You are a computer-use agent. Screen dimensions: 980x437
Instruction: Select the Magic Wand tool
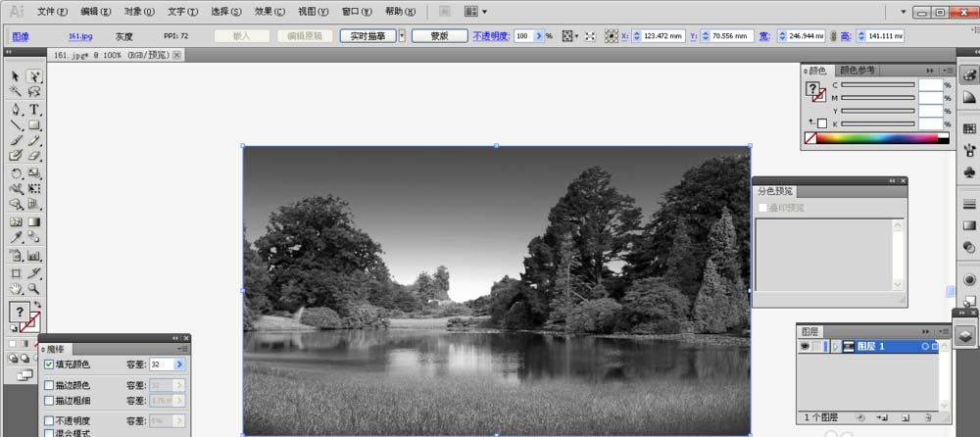(16, 92)
